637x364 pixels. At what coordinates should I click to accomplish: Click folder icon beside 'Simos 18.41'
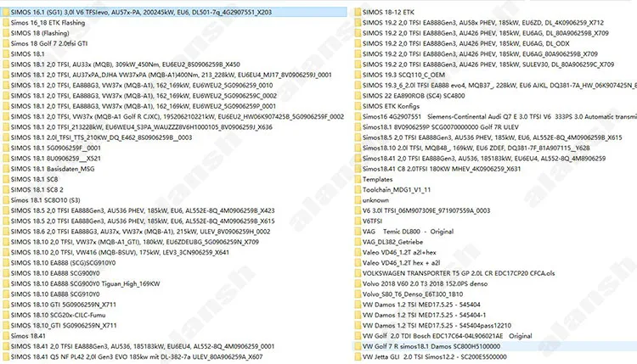[x=6, y=336]
